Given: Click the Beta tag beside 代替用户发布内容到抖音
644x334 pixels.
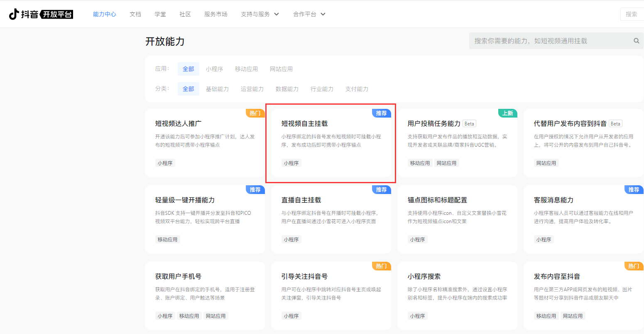Looking at the screenshot, I should click(615, 124).
